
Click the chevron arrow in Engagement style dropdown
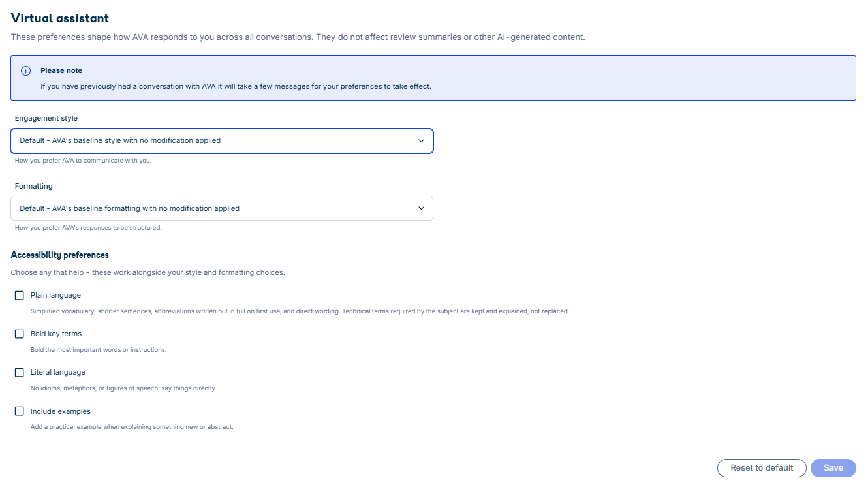(421, 140)
